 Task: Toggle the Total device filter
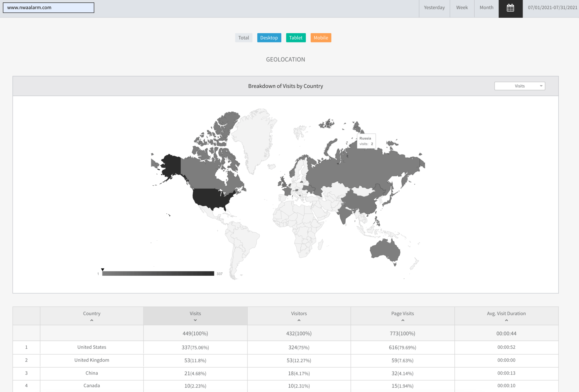click(x=243, y=38)
